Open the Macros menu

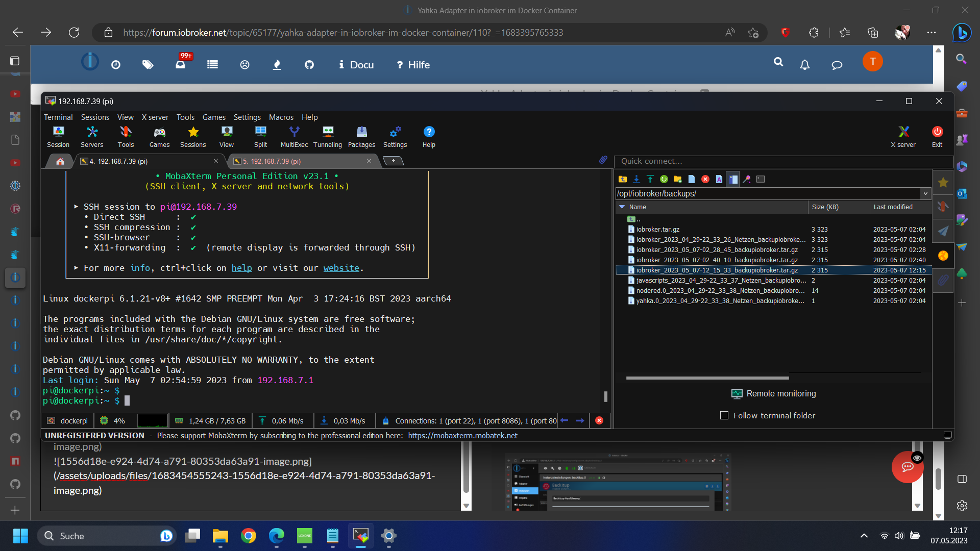(281, 117)
